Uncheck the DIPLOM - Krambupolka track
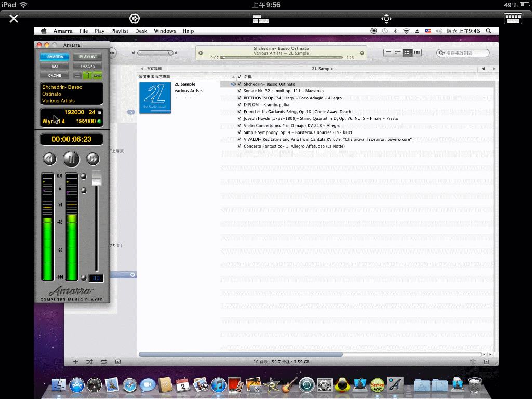Image resolution: width=532 pixels, height=399 pixels. tap(240, 104)
